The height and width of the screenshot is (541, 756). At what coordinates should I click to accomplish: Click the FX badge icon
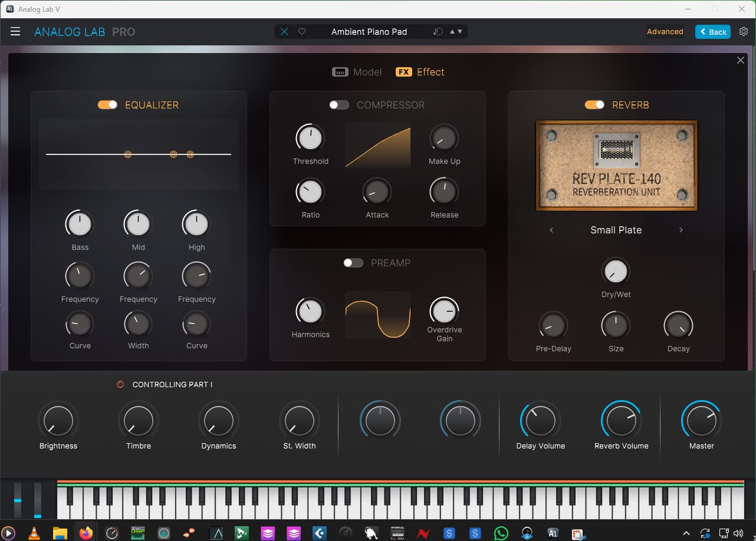(403, 72)
